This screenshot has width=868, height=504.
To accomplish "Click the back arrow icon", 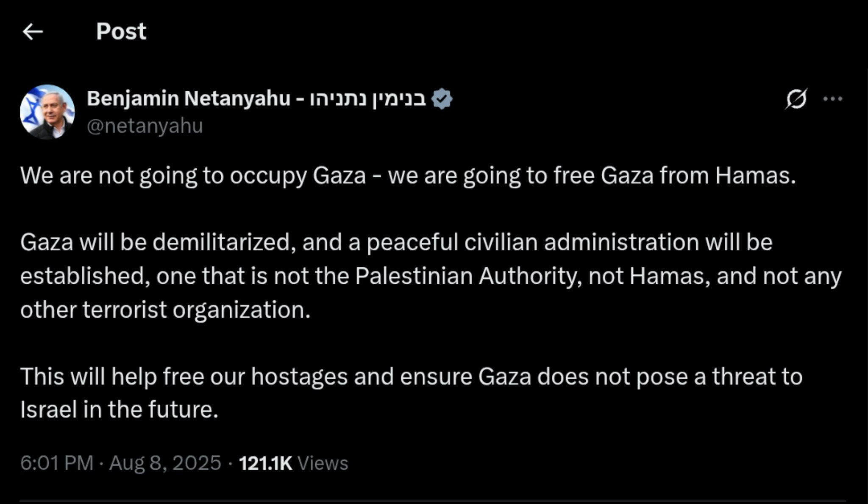I will [x=33, y=32].
